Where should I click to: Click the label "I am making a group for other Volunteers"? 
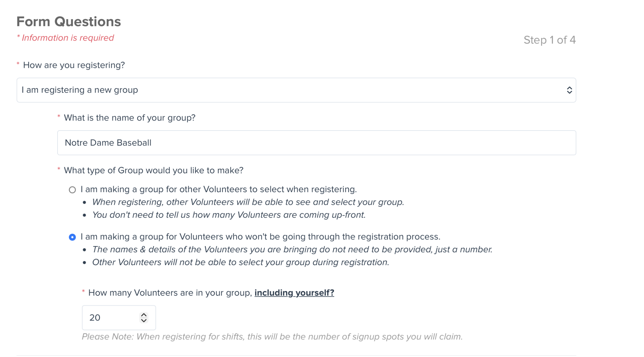tap(219, 189)
